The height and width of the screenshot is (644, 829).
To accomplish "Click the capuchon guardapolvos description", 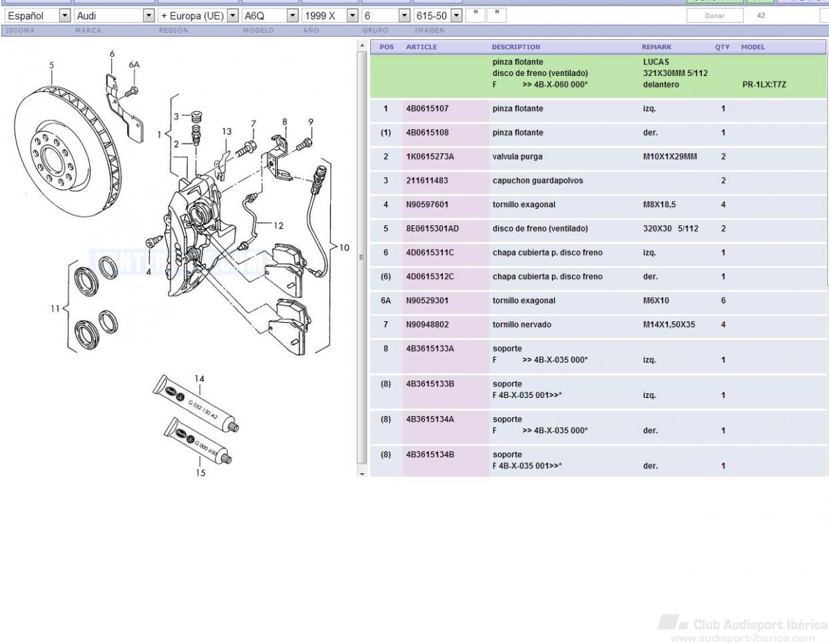I will click(x=537, y=180).
